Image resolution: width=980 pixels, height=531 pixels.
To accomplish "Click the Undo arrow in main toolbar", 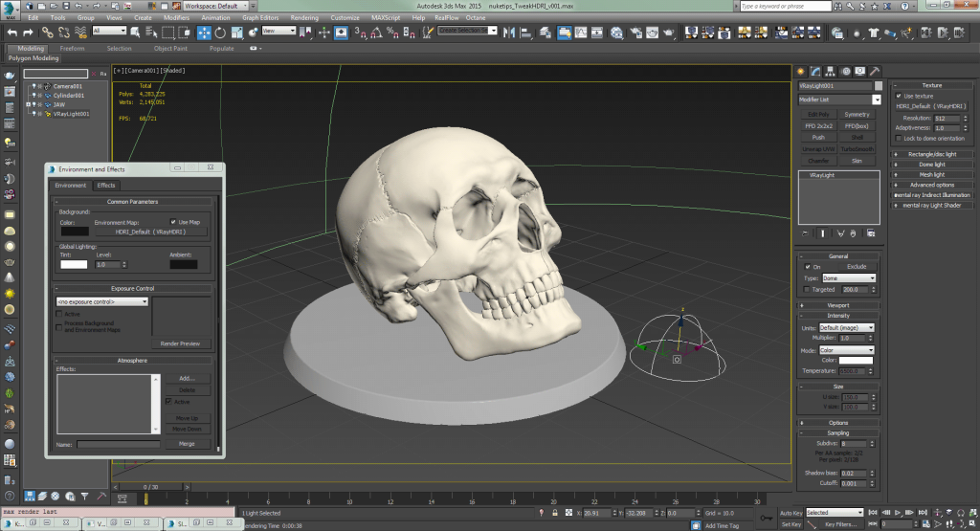I will point(13,33).
